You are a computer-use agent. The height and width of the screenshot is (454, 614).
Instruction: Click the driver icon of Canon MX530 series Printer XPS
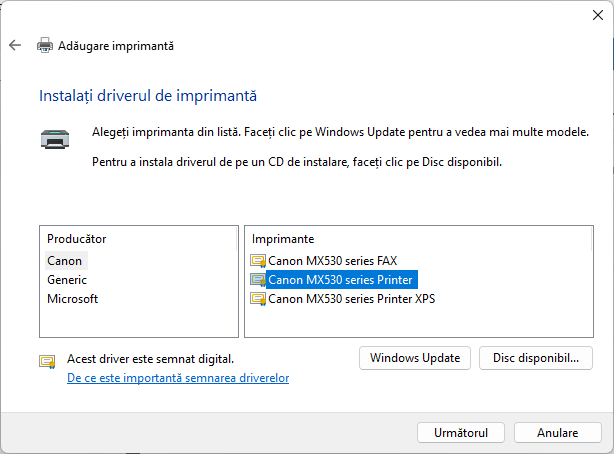[258, 299]
